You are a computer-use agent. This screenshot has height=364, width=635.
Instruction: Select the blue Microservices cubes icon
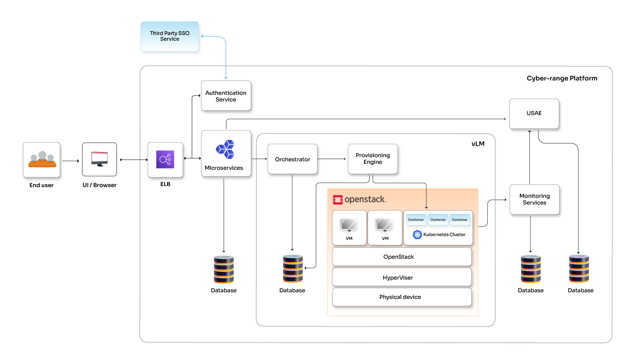[x=225, y=149]
